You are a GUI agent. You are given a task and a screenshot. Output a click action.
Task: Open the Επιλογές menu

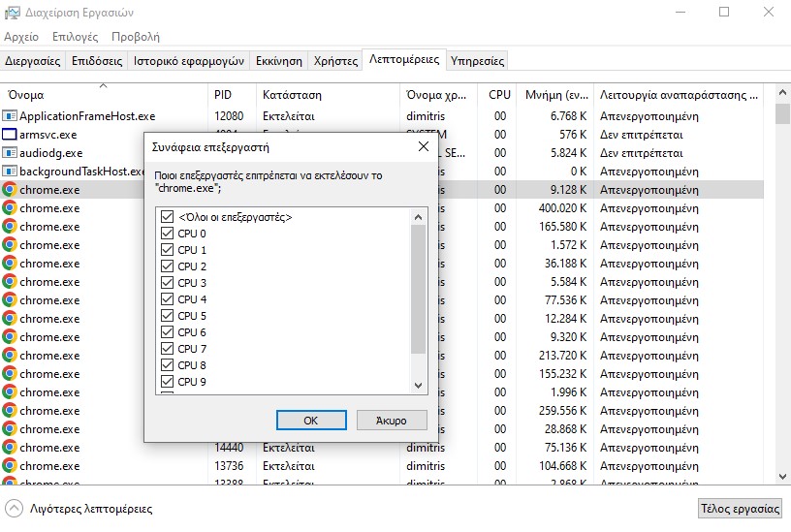(x=76, y=37)
